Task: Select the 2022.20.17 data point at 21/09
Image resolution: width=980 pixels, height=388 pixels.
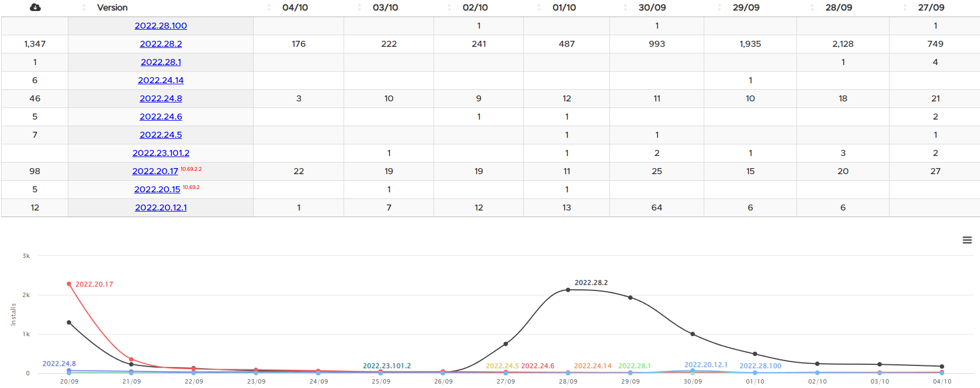Action: point(131,359)
